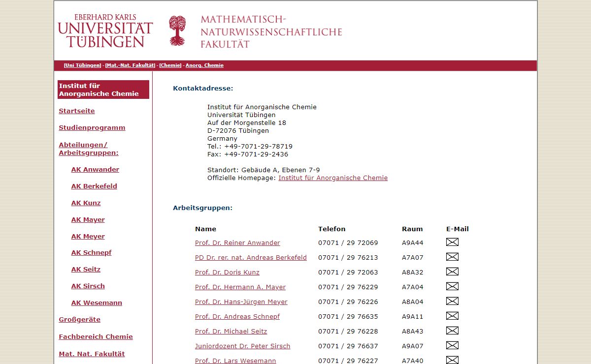Click phone number 07071 / 29 76228

[x=348, y=332]
